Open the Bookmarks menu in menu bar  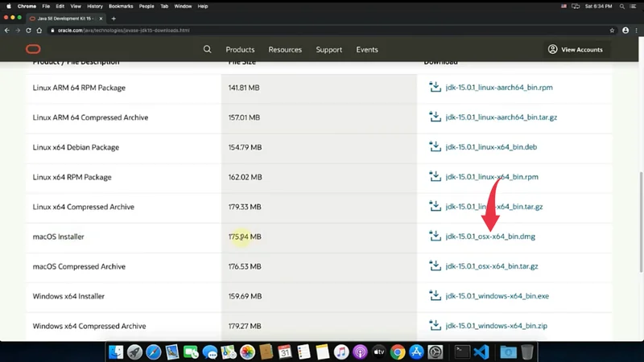[121, 6]
